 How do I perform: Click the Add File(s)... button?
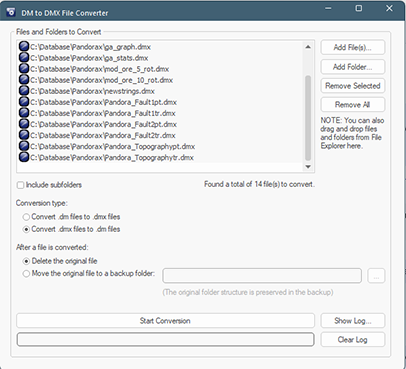353,47
